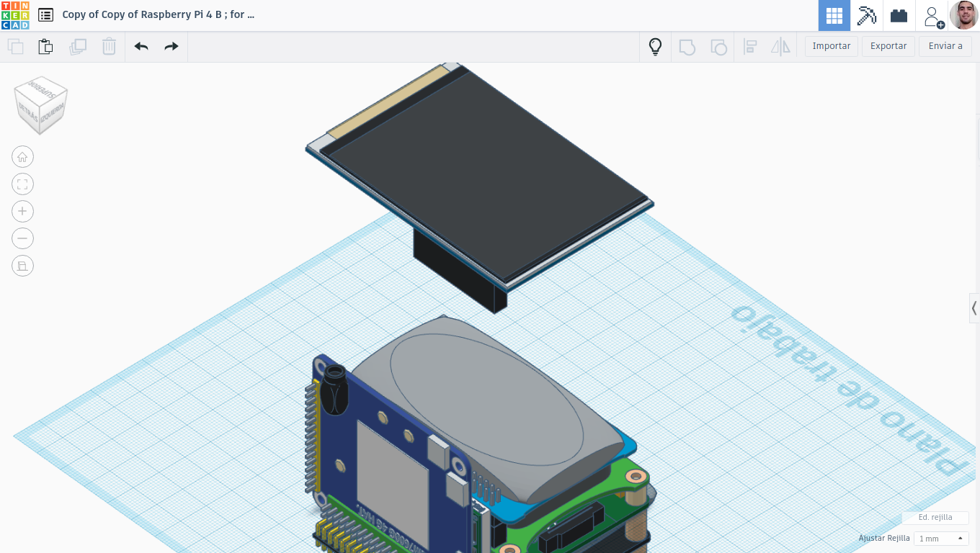Viewport: 980px width, 553px height.
Task: Click the Exportar button
Action: pyautogui.click(x=888, y=46)
